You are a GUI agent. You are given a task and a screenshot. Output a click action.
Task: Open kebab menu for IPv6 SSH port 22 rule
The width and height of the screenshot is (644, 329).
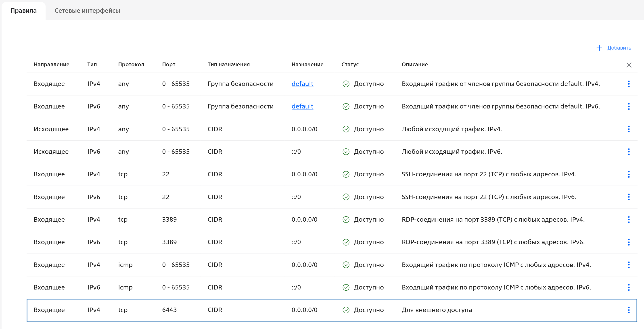coord(629,197)
